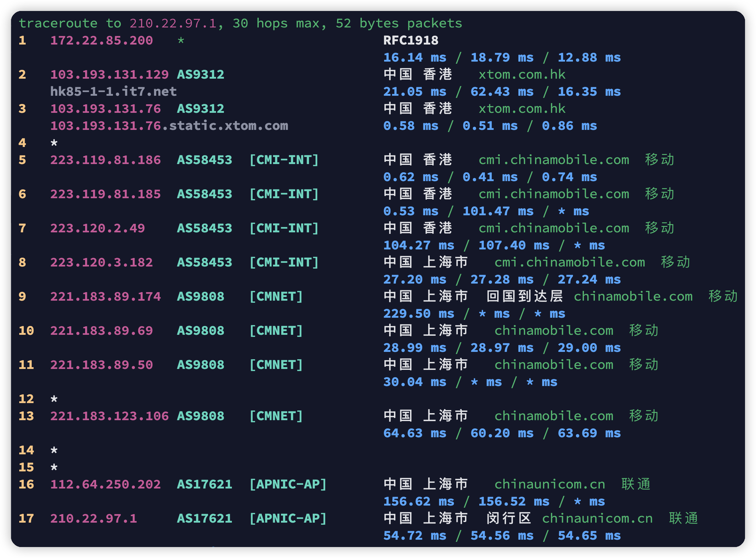
Task: Select hop 1 IP 172.22.85.200
Action: tap(101, 41)
